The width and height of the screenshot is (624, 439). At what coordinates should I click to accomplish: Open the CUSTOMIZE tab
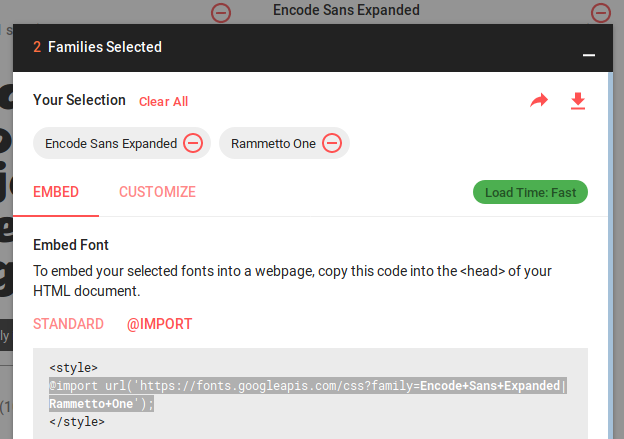click(x=158, y=192)
